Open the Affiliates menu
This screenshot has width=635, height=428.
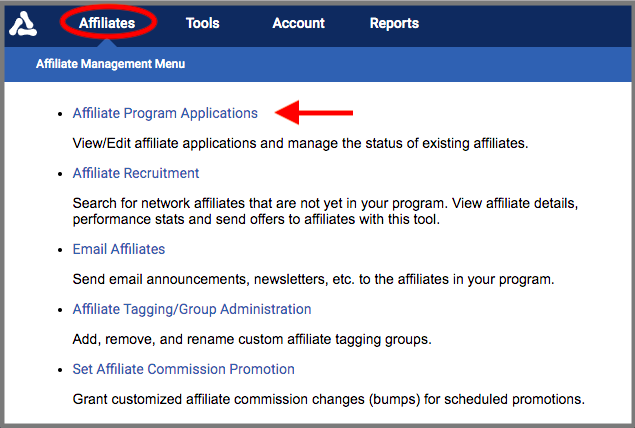(107, 23)
